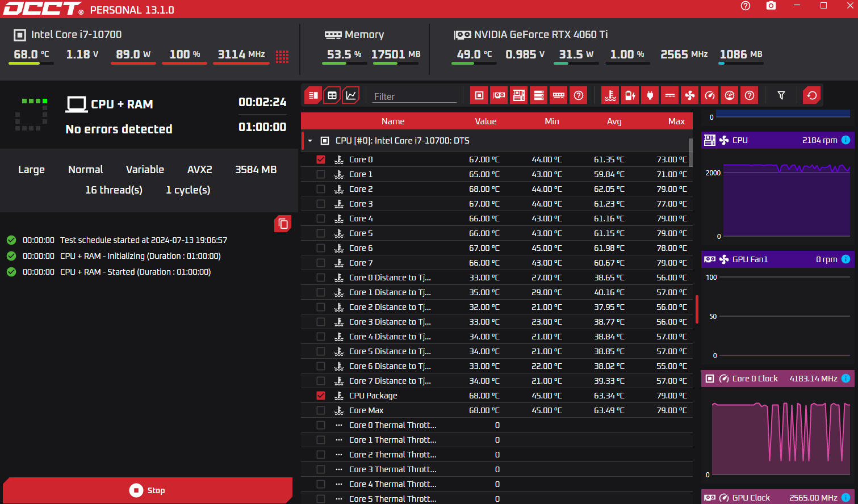
Task: Enable the Core 3 temperature checkbox
Action: tap(321, 204)
